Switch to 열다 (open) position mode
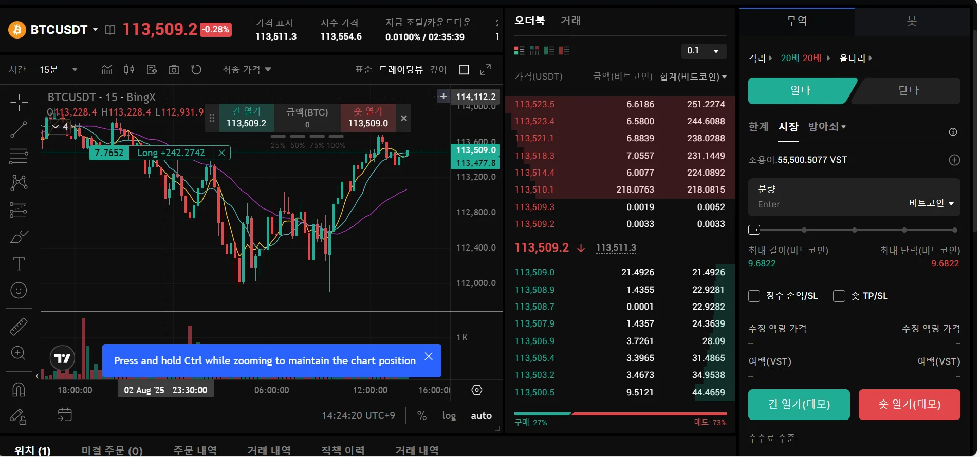This screenshot has height=457, width=980. pos(800,90)
